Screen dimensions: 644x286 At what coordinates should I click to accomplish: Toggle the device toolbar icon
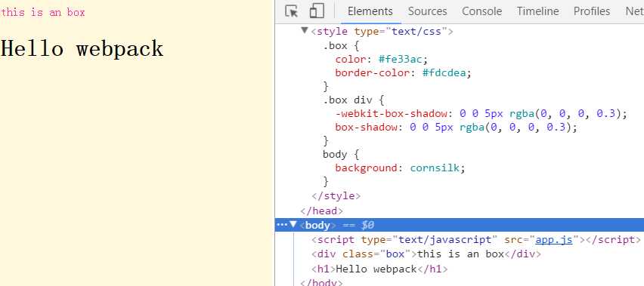pyautogui.click(x=317, y=11)
